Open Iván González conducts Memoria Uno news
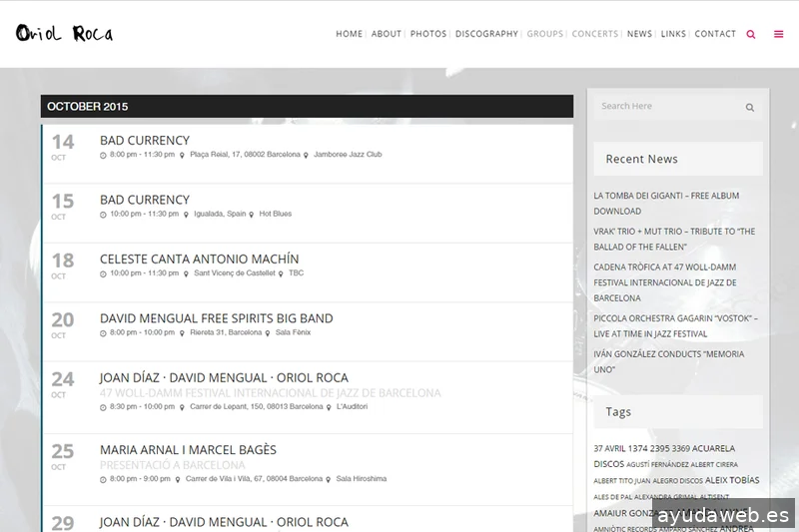This screenshot has height=532, width=799. pyautogui.click(x=668, y=361)
